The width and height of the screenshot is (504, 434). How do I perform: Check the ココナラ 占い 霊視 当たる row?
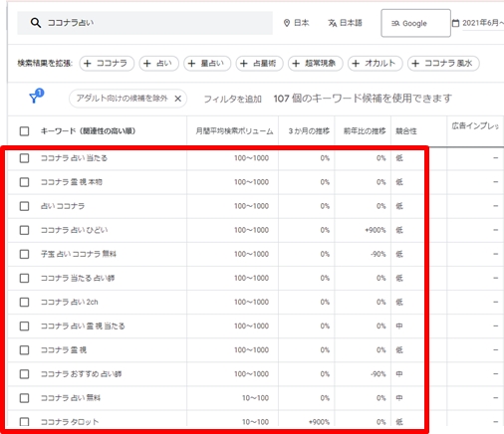(x=24, y=325)
